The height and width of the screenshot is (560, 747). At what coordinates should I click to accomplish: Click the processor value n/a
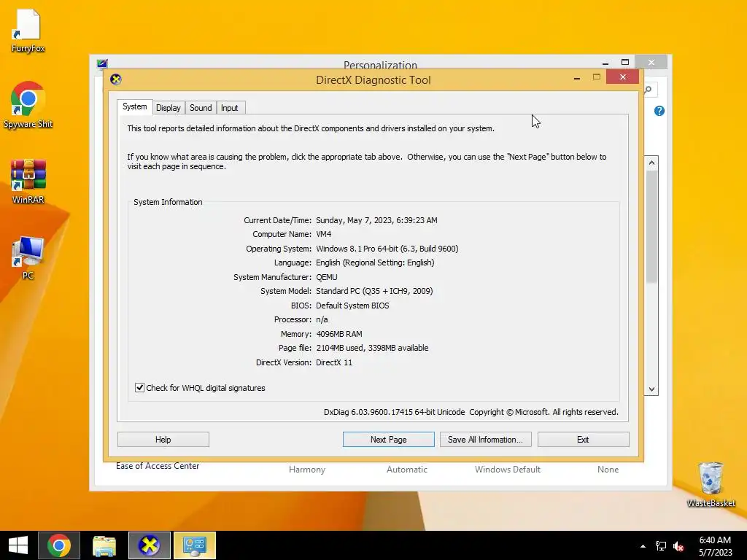322,319
